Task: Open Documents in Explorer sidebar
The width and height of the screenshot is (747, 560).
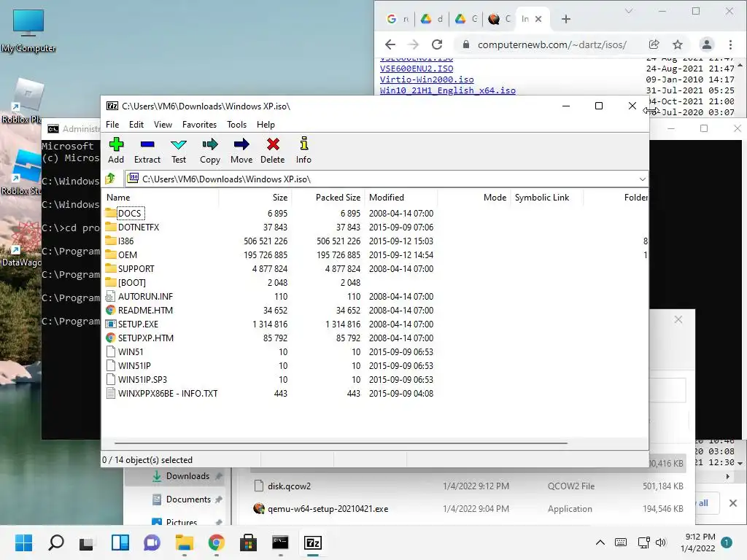Action: point(188,499)
